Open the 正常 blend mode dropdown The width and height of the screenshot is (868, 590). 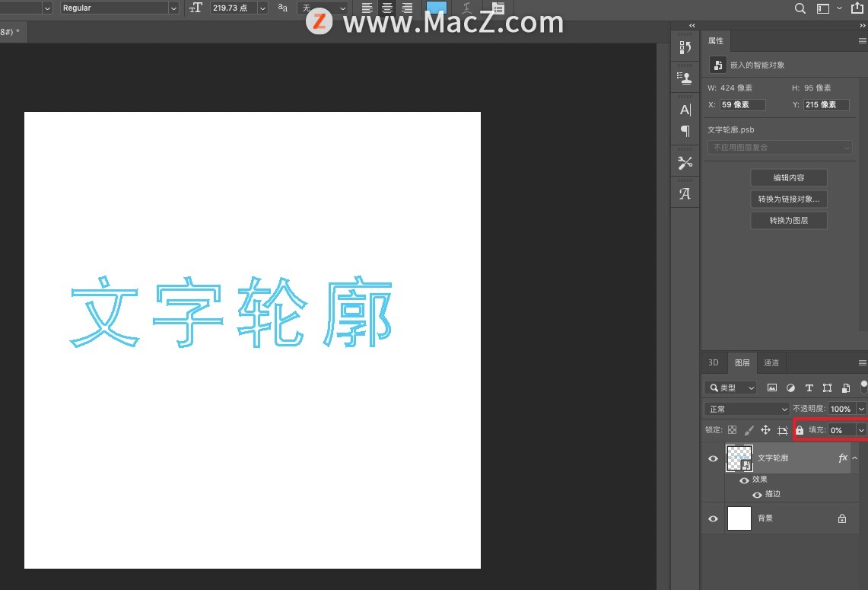pos(747,409)
